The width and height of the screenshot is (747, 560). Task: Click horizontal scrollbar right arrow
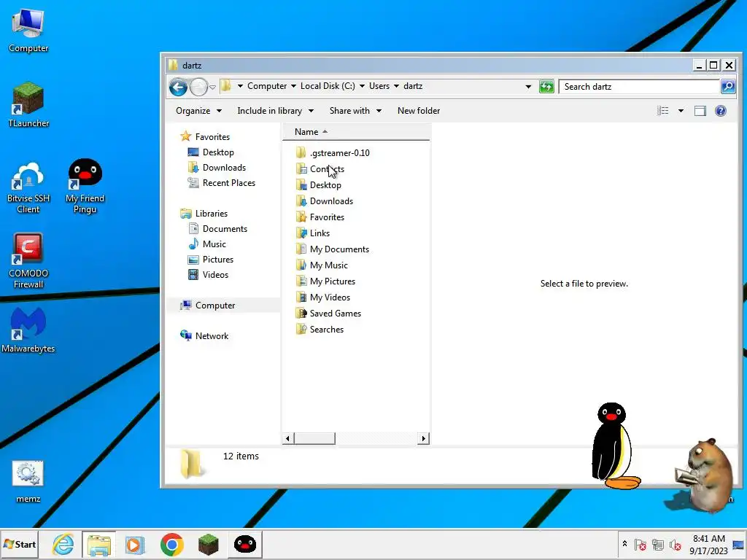(x=423, y=438)
